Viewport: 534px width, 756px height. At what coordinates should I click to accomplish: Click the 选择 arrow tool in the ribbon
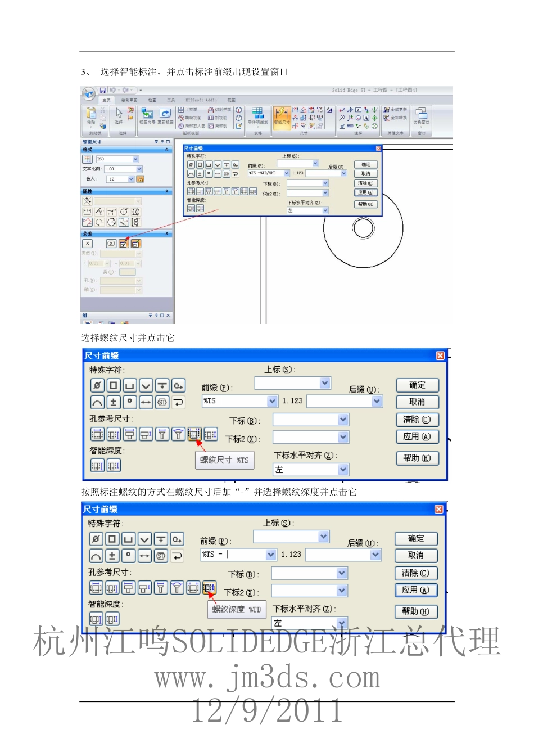(119, 115)
